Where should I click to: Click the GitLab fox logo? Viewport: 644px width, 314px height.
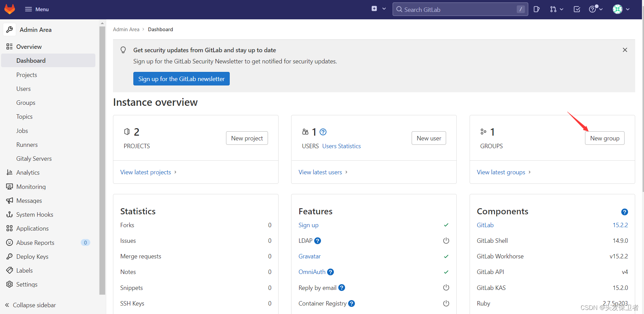(10, 9)
